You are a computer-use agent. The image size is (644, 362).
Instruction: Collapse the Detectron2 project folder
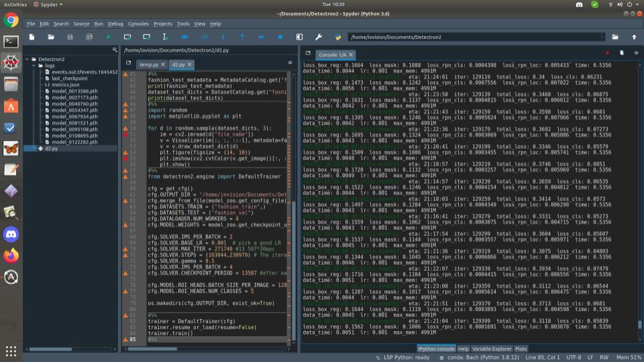[27, 59]
